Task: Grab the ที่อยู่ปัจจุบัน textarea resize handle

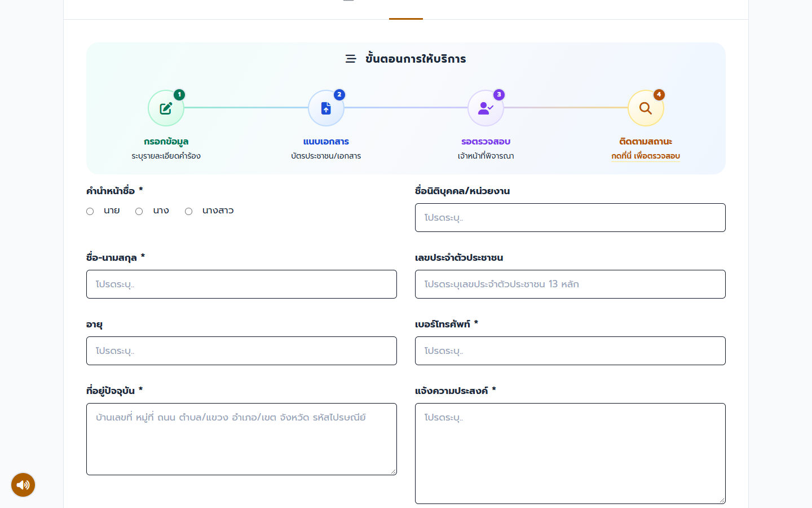Action: click(x=393, y=471)
